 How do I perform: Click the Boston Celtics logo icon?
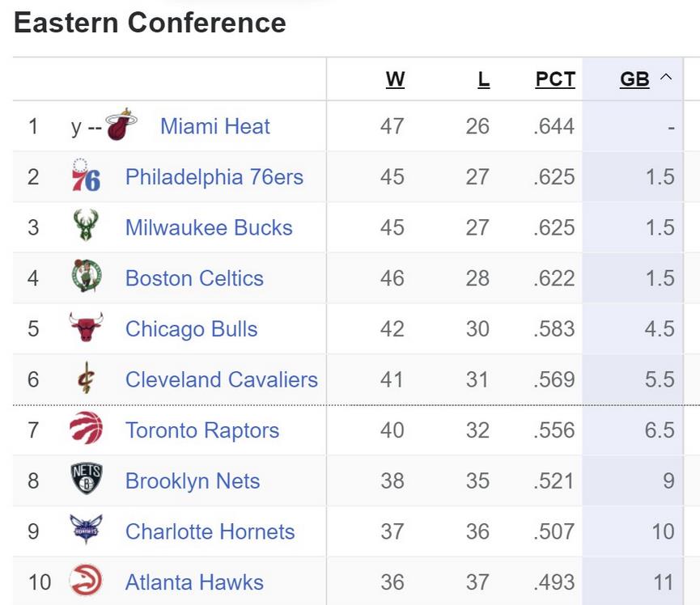(86, 277)
